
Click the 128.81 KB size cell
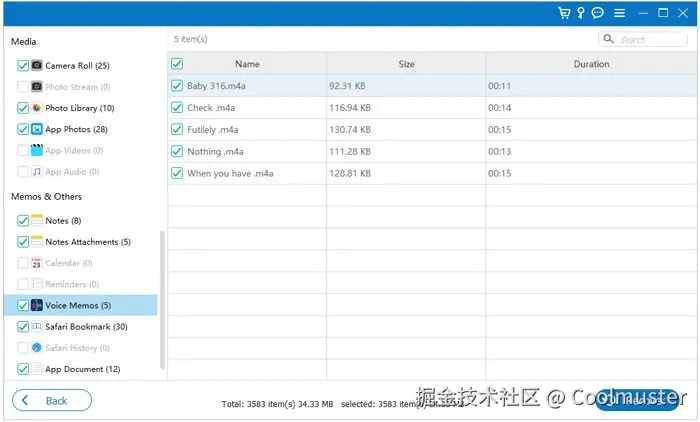click(350, 173)
